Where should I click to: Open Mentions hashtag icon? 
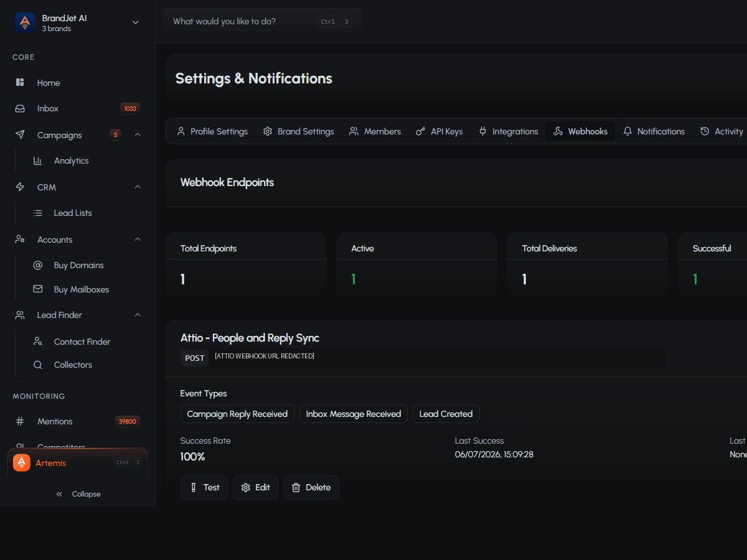tap(20, 421)
